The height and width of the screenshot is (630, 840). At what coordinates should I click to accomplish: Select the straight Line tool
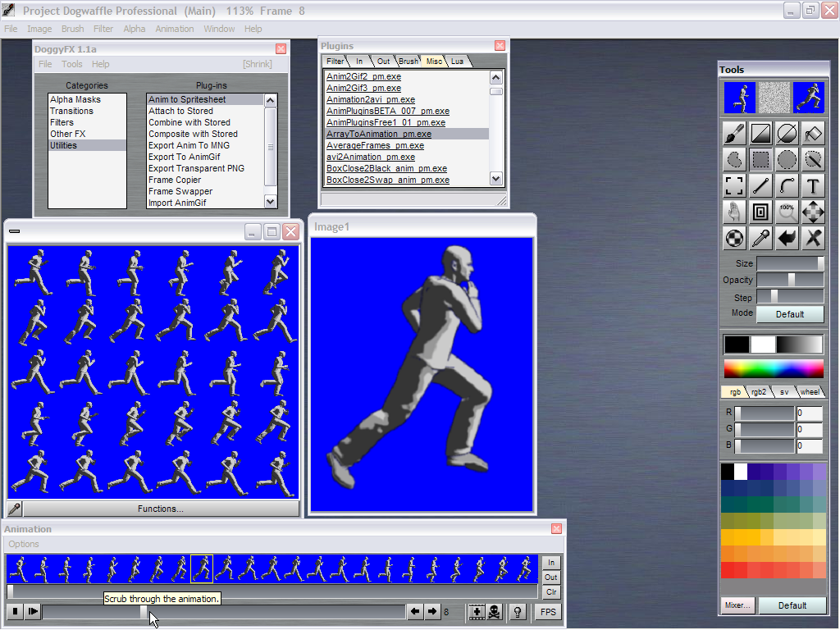[760, 186]
